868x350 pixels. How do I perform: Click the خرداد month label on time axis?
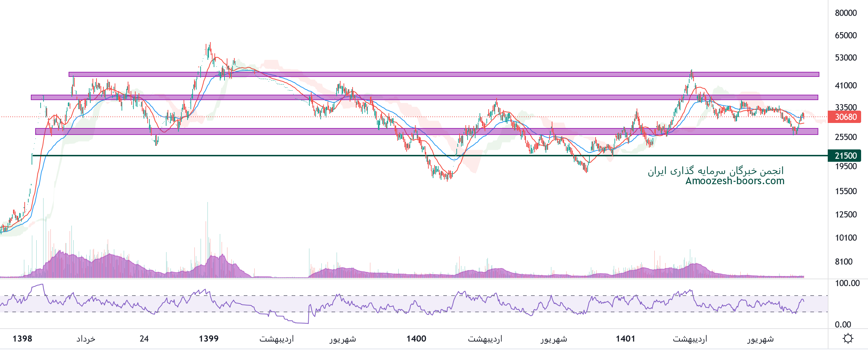pyautogui.click(x=86, y=339)
